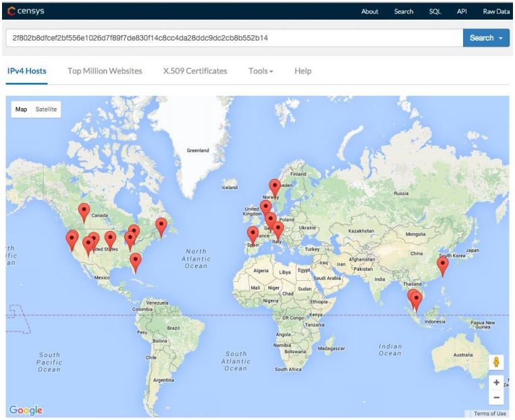Click the marker in central United States
The height and width of the screenshot is (420, 515).
[x=111, y=240]
